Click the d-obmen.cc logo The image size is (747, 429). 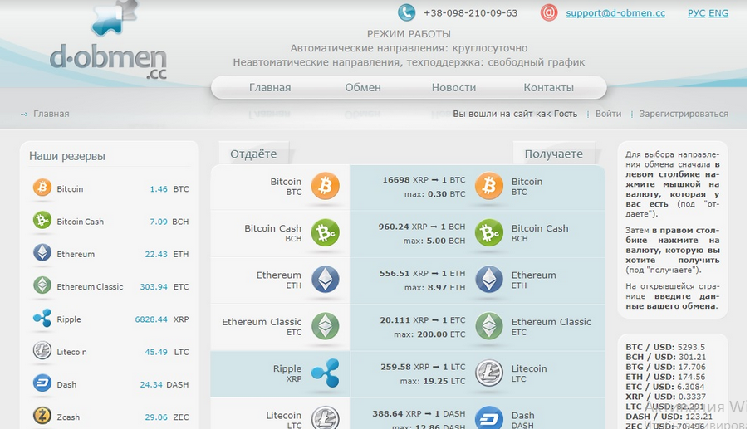pyautogui.click(x=105, y=45)
